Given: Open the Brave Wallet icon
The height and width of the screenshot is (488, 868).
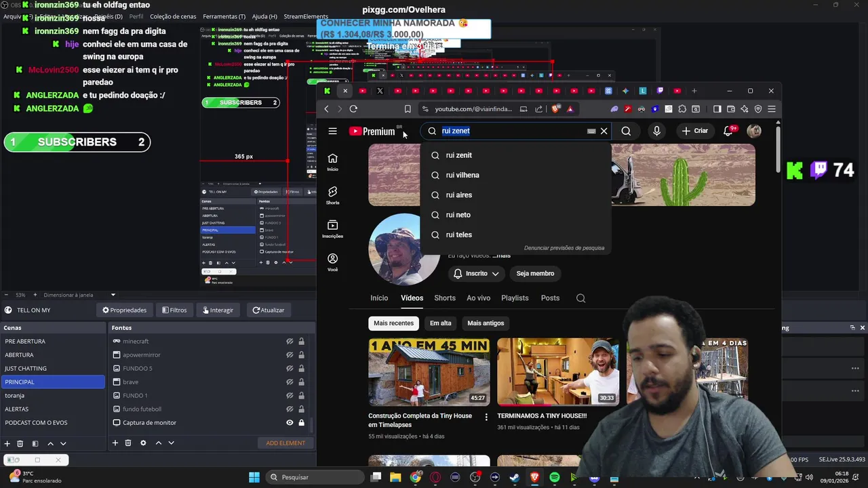Looking at the screenshot, I should 731,109.
